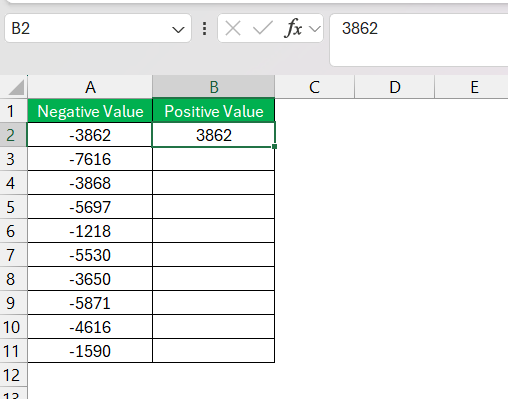508x399 pixels.
Task: Click inside the formula bar showing 3862
Action: click(x=419, y=40)
